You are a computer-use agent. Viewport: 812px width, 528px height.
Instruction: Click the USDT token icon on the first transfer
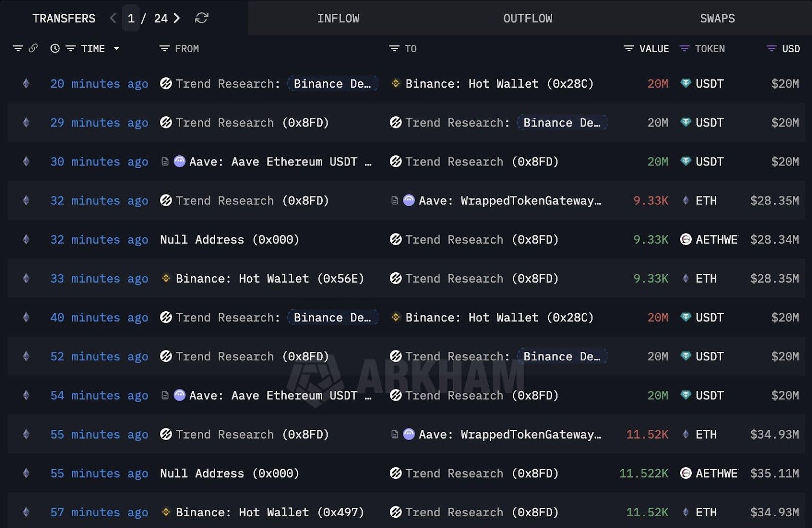[686, 83]
